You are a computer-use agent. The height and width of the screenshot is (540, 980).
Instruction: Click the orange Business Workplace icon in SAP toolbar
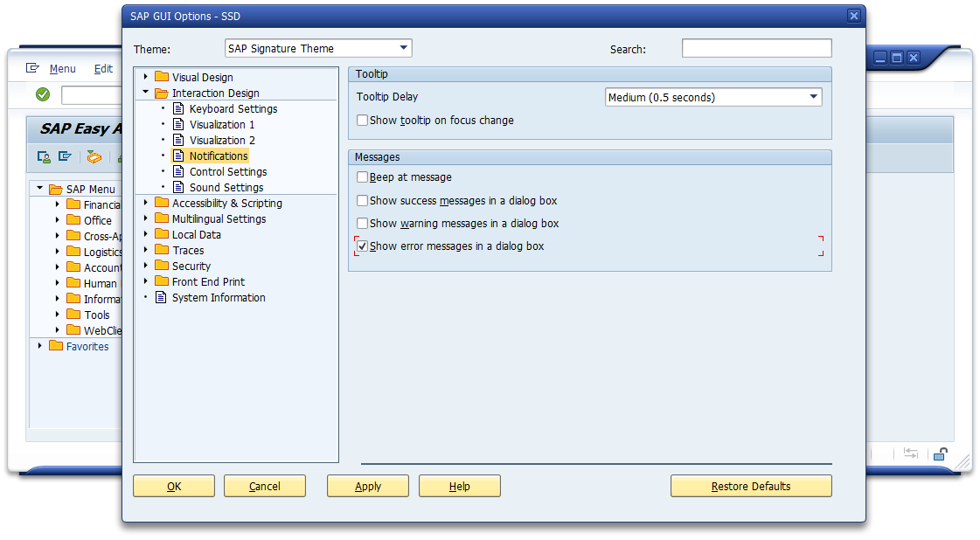94,157
